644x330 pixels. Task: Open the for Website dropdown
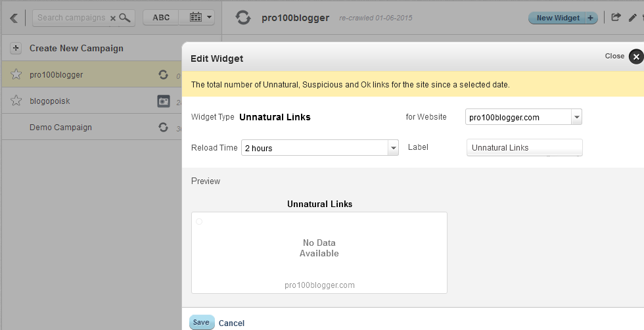576,118
